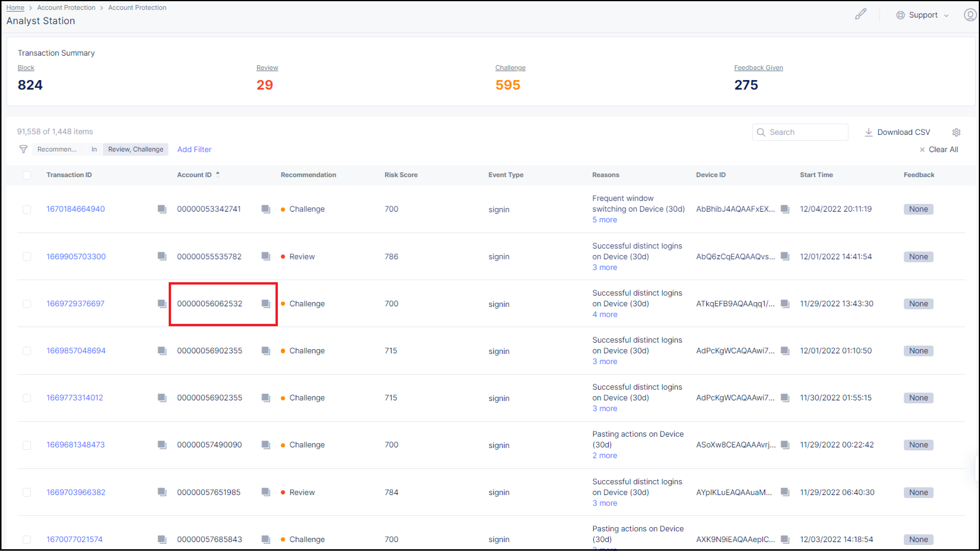Toggle Account ID column sort arrows
This screenshot has height=551, width=980.
217,174
